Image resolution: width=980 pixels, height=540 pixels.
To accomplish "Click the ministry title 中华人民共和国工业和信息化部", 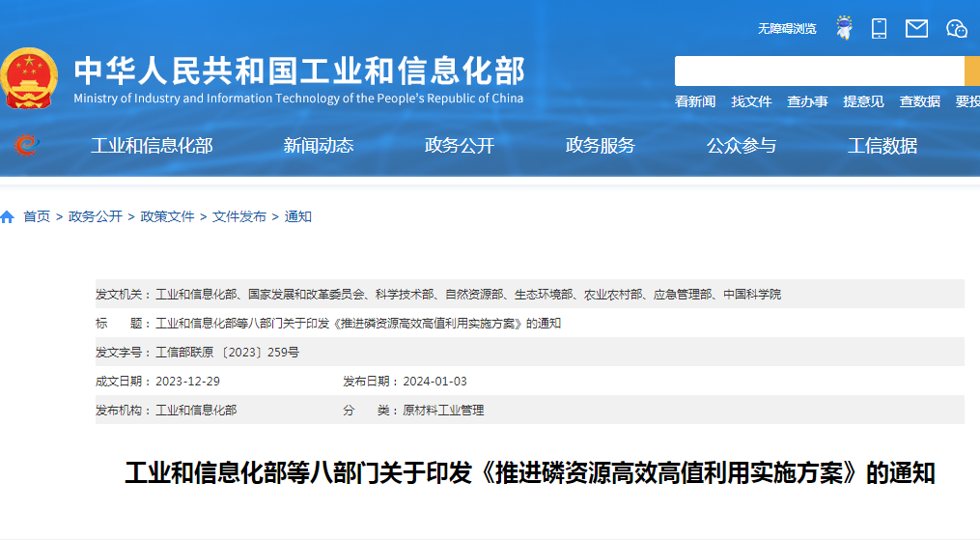I will click(299, 71).
